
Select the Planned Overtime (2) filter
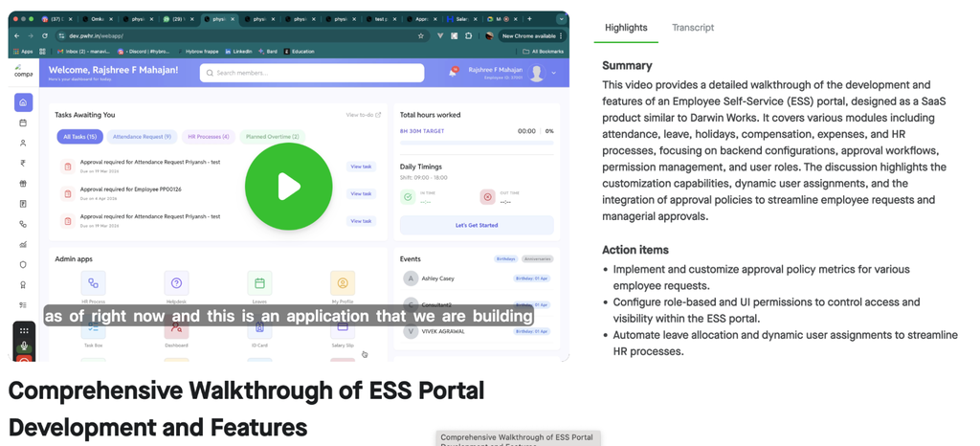click(x=272, y=137)
